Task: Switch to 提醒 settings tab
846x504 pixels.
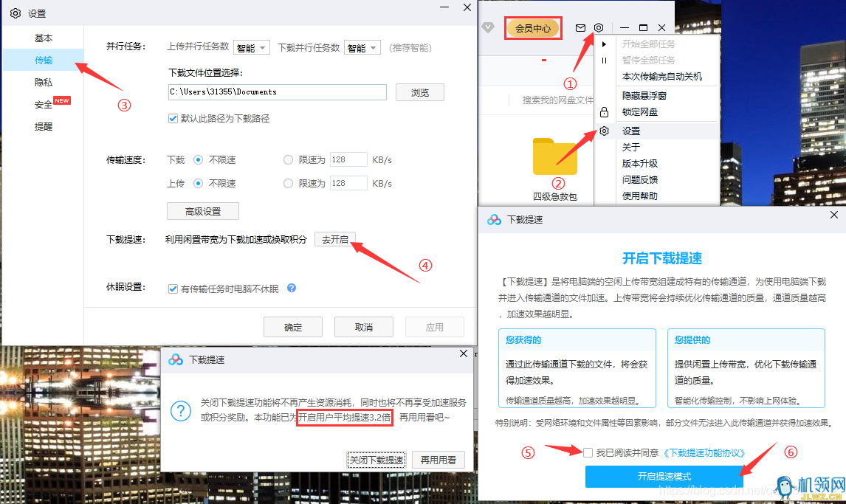Action: (44, 127)
